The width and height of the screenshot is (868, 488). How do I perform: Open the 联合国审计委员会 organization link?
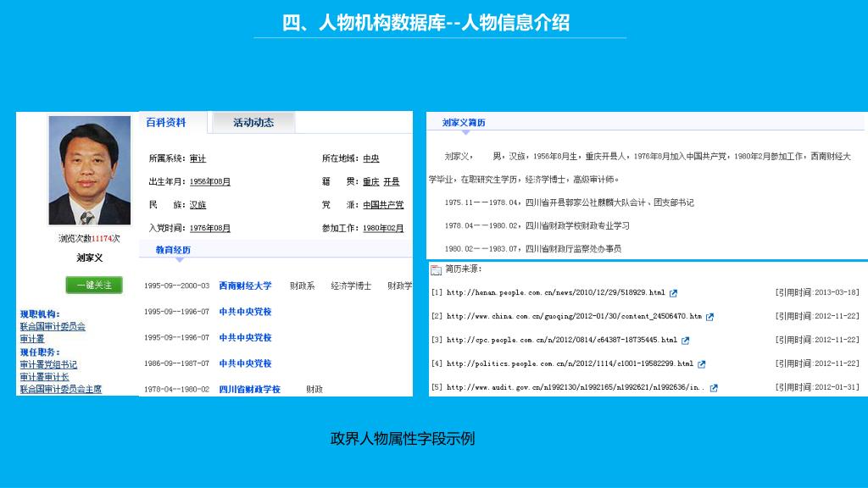53,326
